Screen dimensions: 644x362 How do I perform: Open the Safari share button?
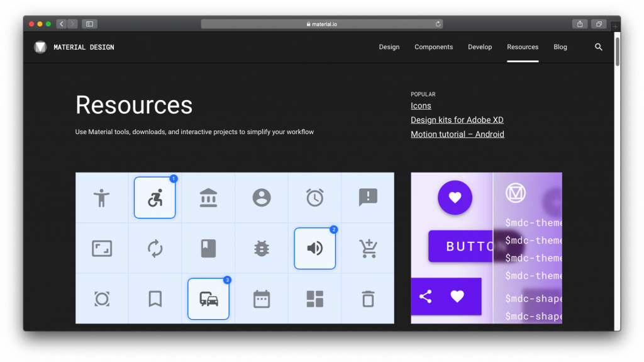tap(579, 24)
